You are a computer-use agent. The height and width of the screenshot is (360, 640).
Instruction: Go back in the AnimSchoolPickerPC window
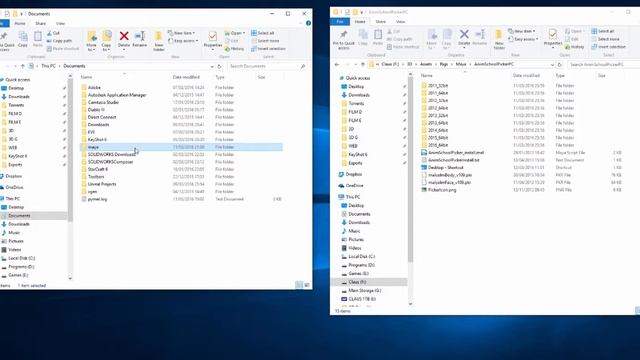[x=337, y=64]
